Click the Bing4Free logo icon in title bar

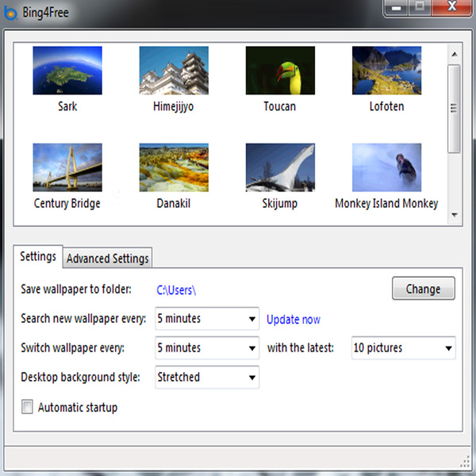(x=10, y=13)
